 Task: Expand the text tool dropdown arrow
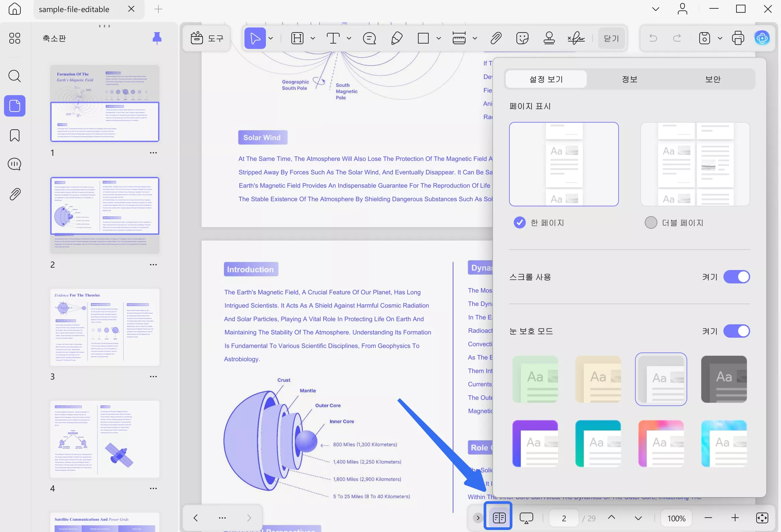(349, 38)
